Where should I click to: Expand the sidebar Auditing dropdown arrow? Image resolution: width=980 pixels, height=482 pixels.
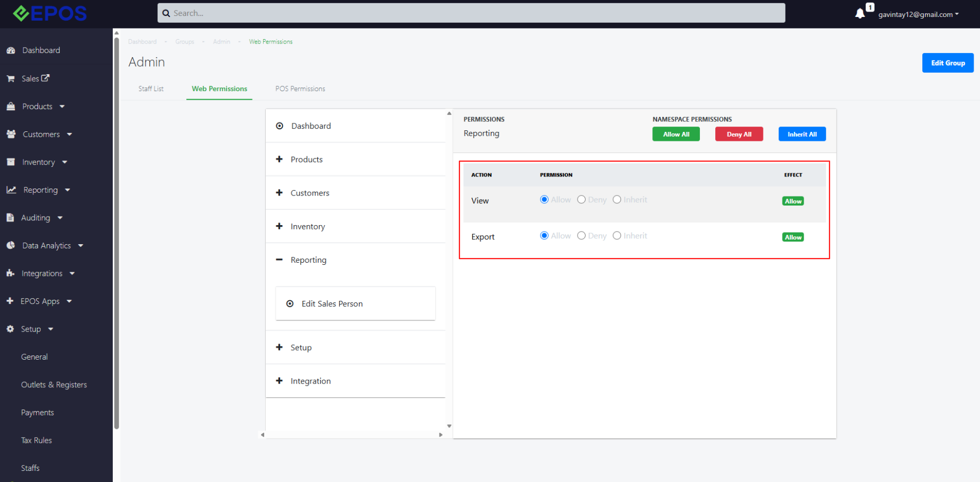pyautogui.click(x=60, y=218)
